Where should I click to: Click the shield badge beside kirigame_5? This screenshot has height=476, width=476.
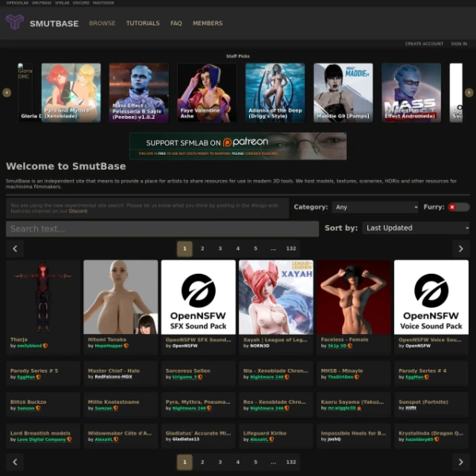click(201, 377)
